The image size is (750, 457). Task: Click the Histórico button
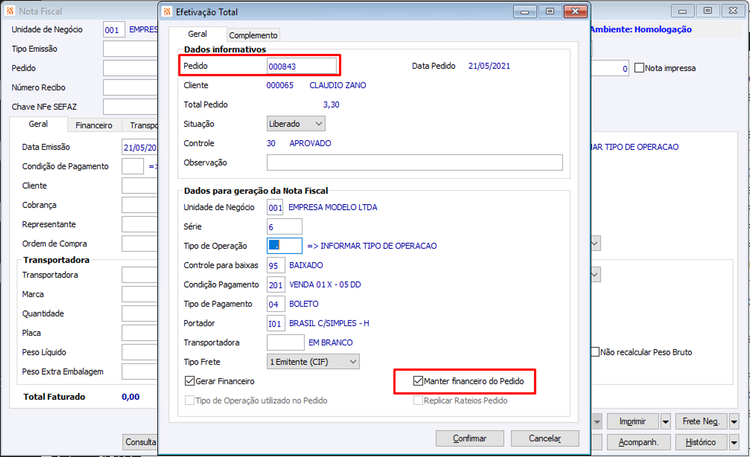(x=701, y=442)
